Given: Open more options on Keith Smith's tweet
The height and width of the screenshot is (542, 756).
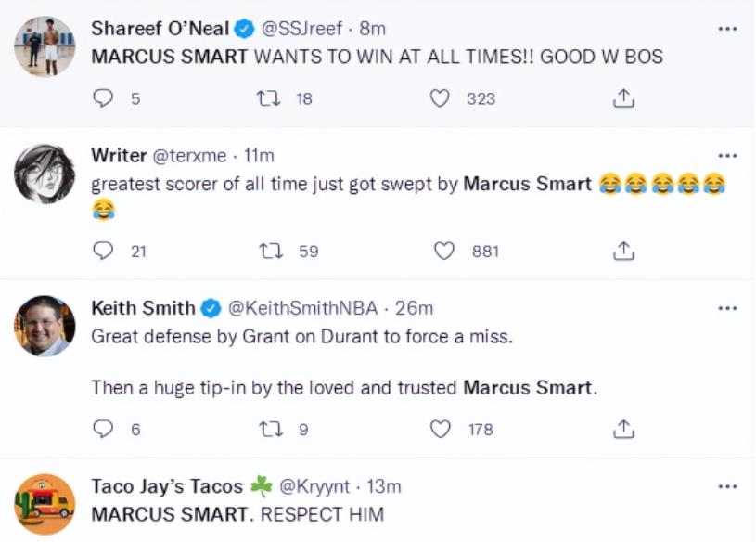Looking at the screenshot, I should (x=727, y=307).
